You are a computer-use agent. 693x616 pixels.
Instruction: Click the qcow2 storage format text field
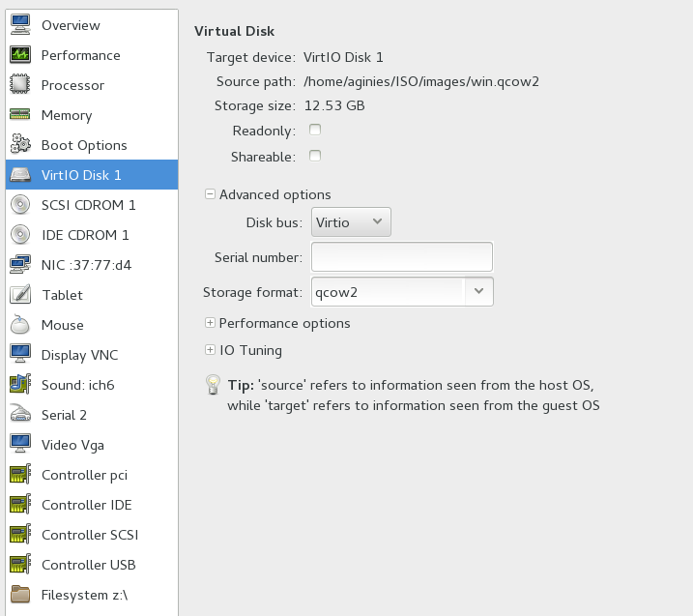(x=387, y=290)
